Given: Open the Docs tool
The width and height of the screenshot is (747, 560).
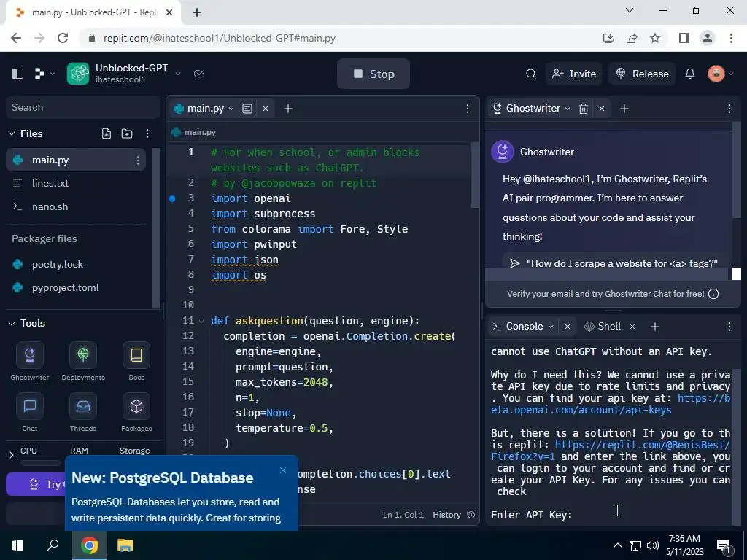Looking at the screenshot, I should click(136, 362).
